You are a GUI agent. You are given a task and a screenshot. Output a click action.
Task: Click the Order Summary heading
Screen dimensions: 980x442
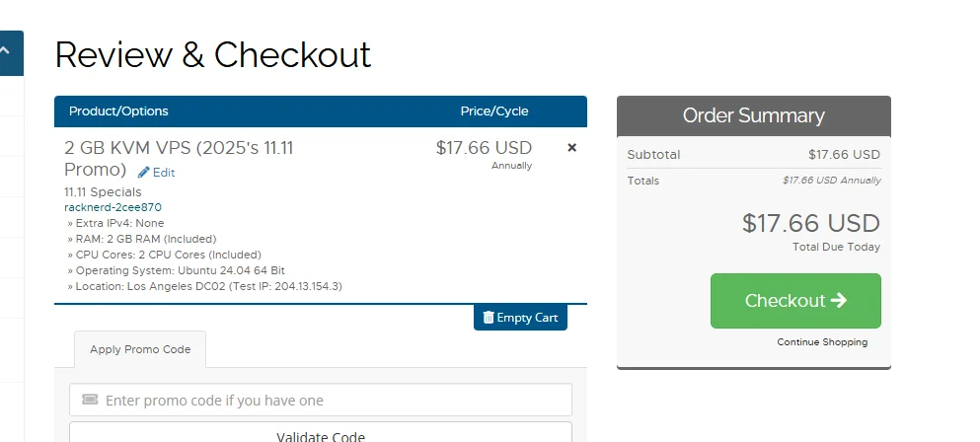coord(753,115)
